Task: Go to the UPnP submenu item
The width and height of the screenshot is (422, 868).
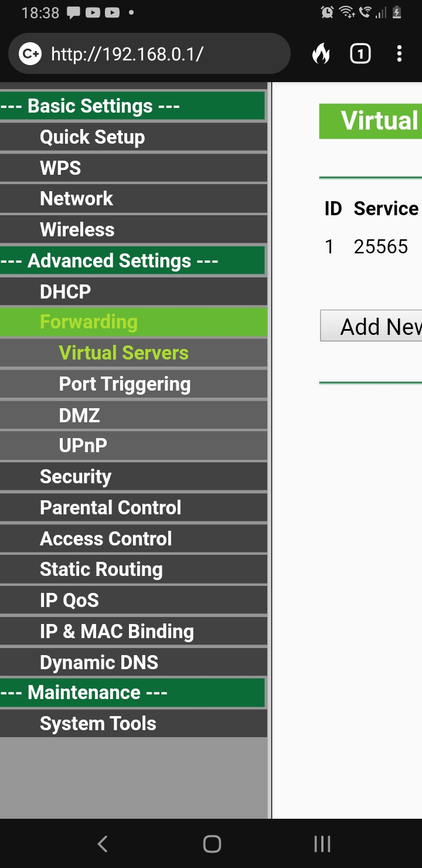Action: click(83, 446)
